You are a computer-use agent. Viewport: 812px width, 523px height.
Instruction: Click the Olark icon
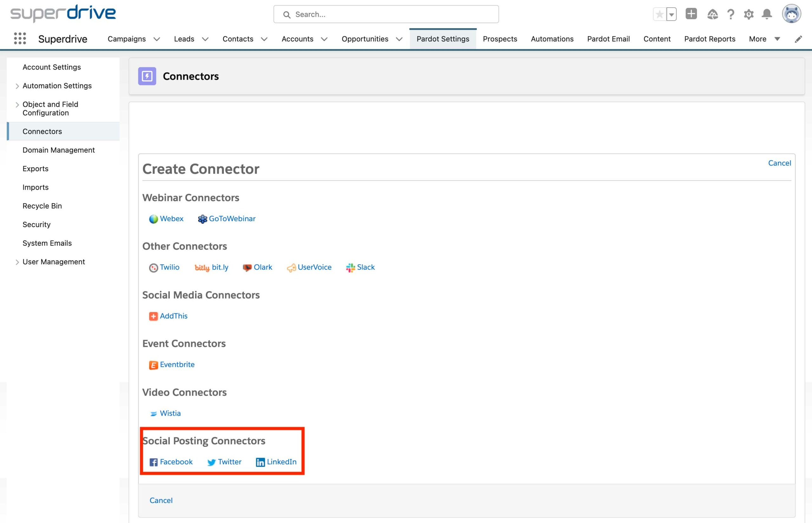pyautogui.click(x=247, y=268)
